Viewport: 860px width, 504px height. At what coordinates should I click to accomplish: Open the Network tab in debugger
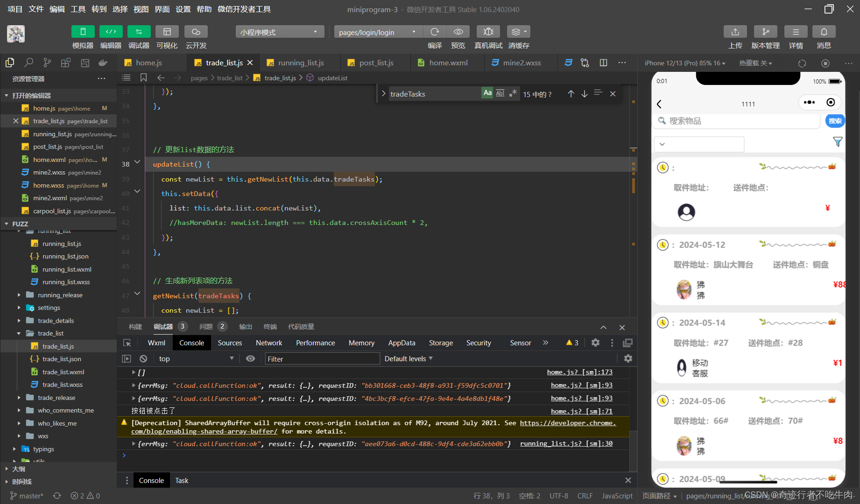coord(269,343)
